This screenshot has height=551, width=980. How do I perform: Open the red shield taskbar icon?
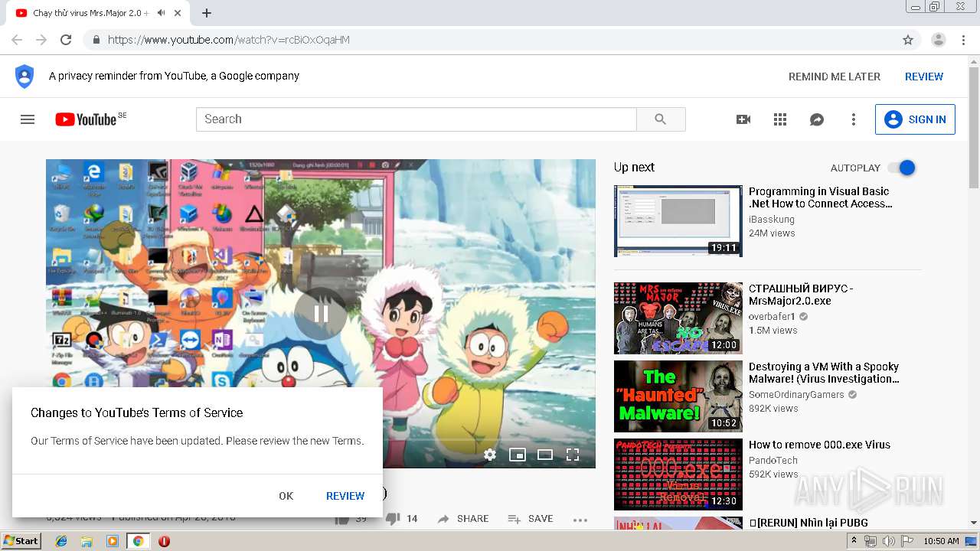(164, 541)
